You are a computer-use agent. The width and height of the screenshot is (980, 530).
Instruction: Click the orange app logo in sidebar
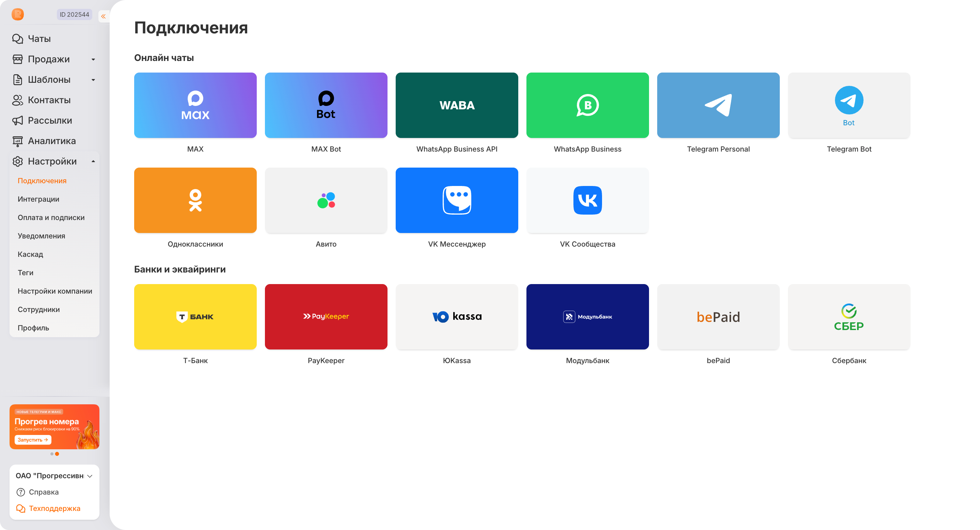tap(17, 14)
